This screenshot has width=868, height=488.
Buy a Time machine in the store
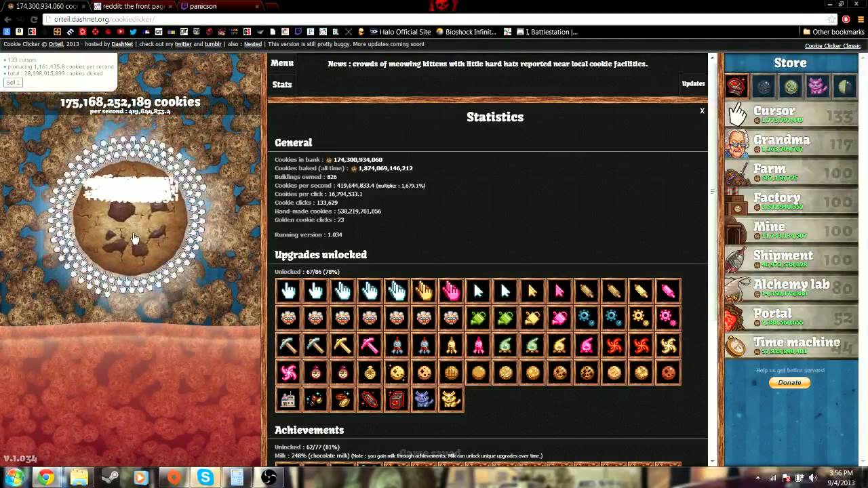pyautogui.click(x=790, y=346)
